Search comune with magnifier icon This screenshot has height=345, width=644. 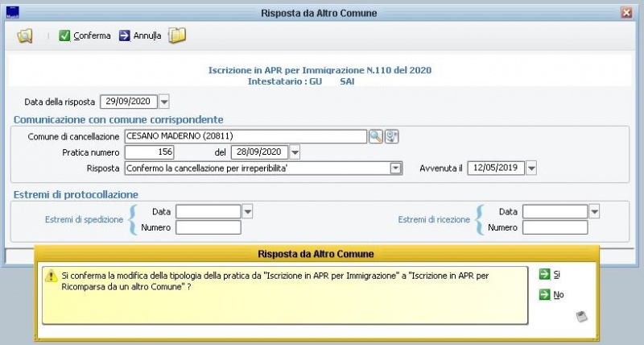pos(375,136)
